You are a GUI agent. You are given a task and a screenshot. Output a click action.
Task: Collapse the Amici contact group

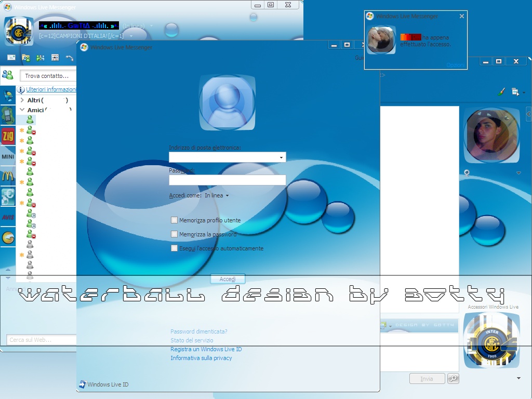coord(22,110)
